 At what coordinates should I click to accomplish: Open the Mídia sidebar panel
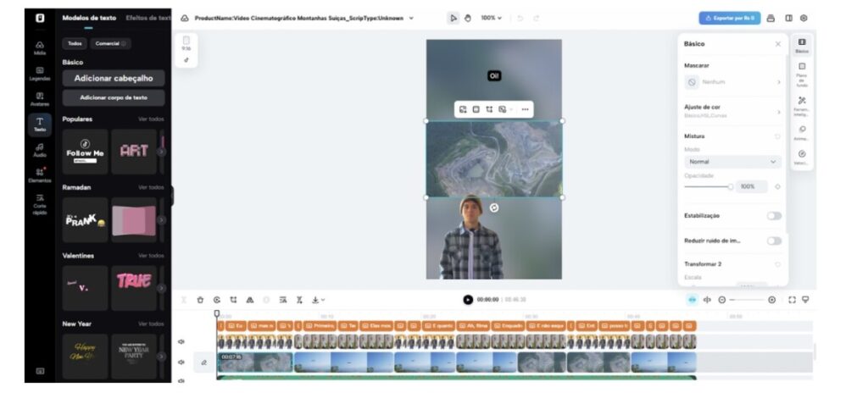click(x=40, y=48)
